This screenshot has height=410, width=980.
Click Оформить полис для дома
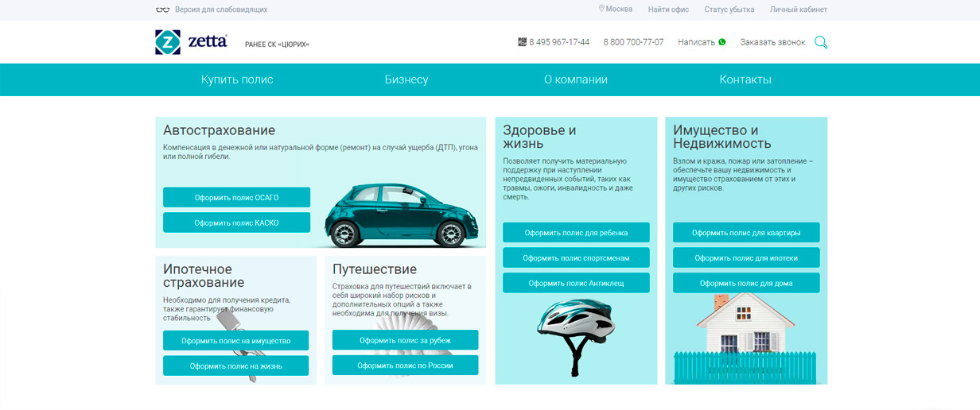click(746, 283)
